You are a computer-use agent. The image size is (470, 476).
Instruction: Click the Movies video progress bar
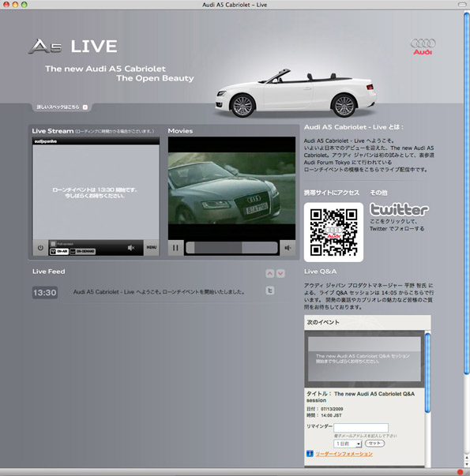pyautogui.click(x=231, y=248)
